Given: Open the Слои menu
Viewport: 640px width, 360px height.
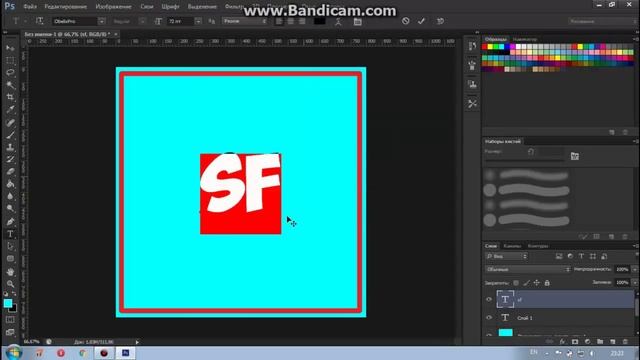Looking at the screenshot, I should 147,7.
